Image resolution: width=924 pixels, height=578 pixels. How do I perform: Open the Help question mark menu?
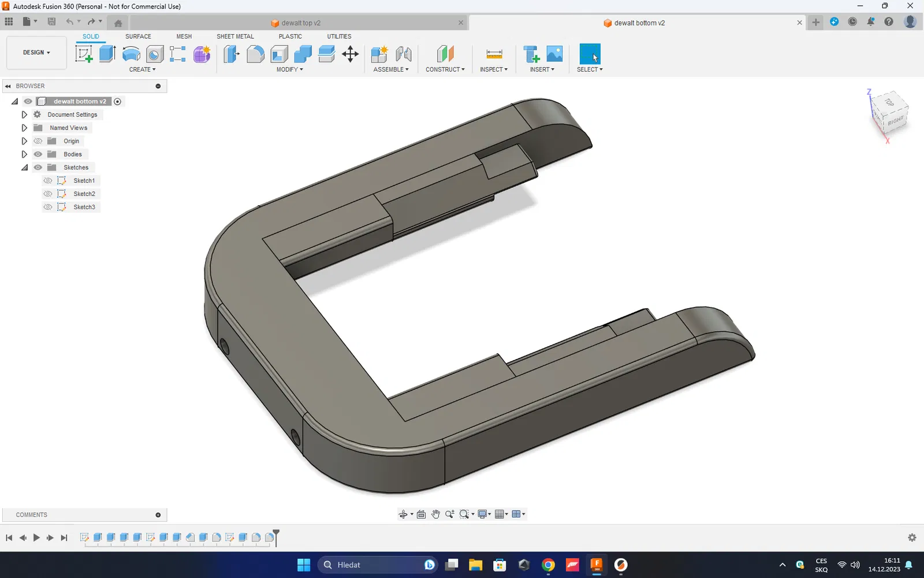tap(889, 22)
